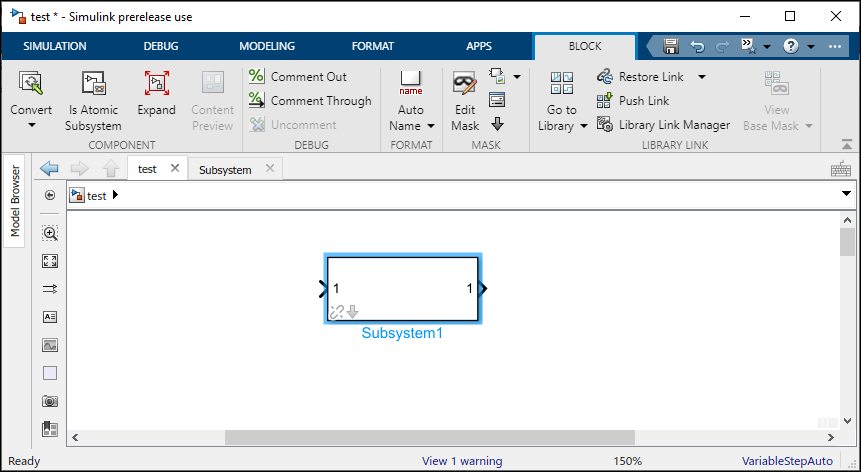
Task: Open the APPS tab
Action: point(479,46)
